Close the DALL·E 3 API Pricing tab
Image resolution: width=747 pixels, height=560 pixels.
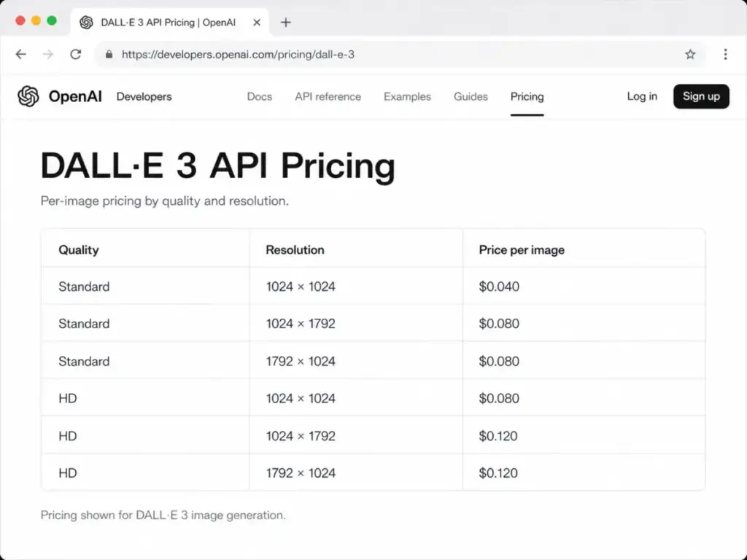pyautogui.click(x=257, y=23)
